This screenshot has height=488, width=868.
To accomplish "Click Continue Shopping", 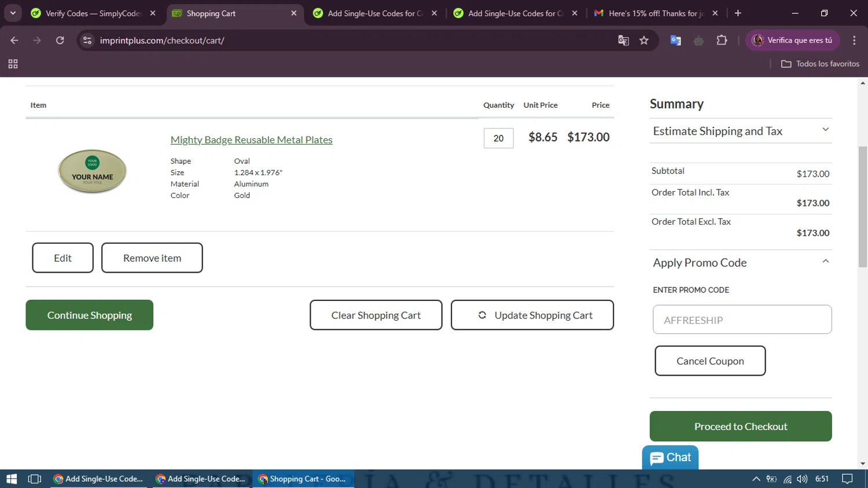I will pos(89,315).
